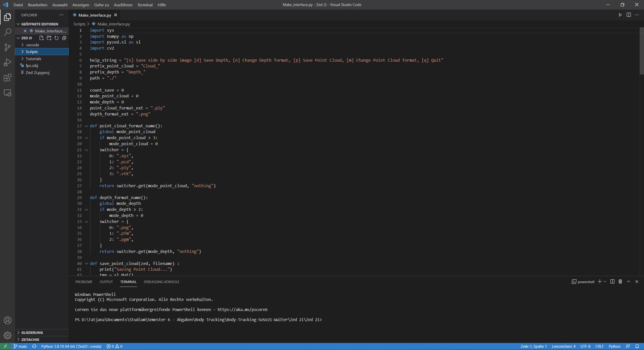644x350 pixels.
Task: Select the Make_interface.py editor tab
Action: pyautogui.click(x=95, y=15)
